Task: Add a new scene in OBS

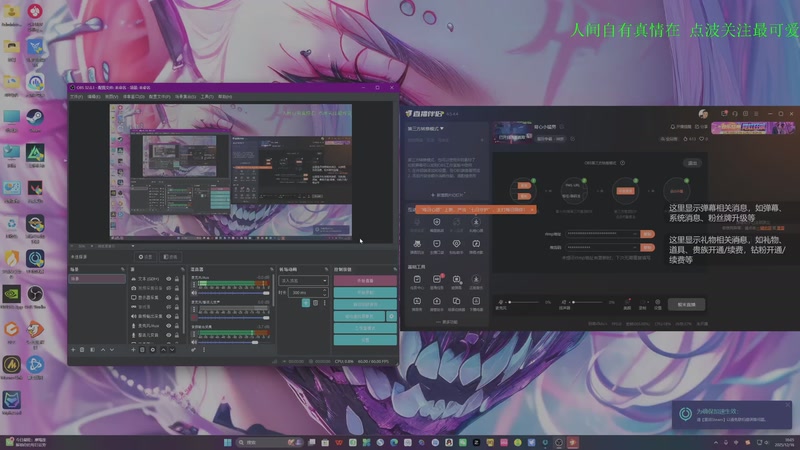Action: 73,349
